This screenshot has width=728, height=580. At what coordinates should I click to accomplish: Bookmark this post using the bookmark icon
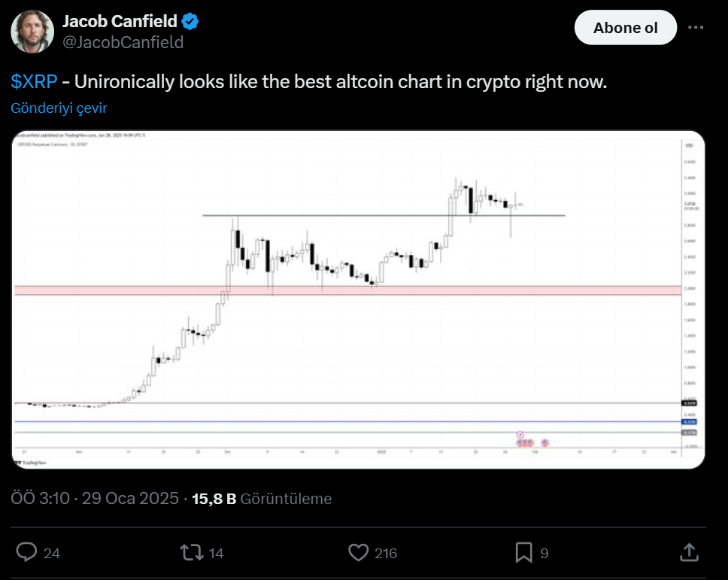(x=524, y=553)
